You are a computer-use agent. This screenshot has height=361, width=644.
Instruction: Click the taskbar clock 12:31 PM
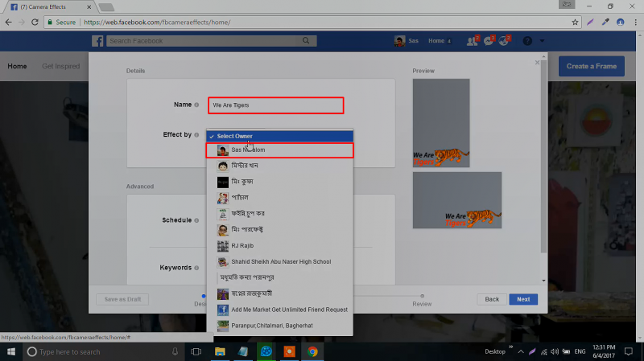[x=604, y=351]
